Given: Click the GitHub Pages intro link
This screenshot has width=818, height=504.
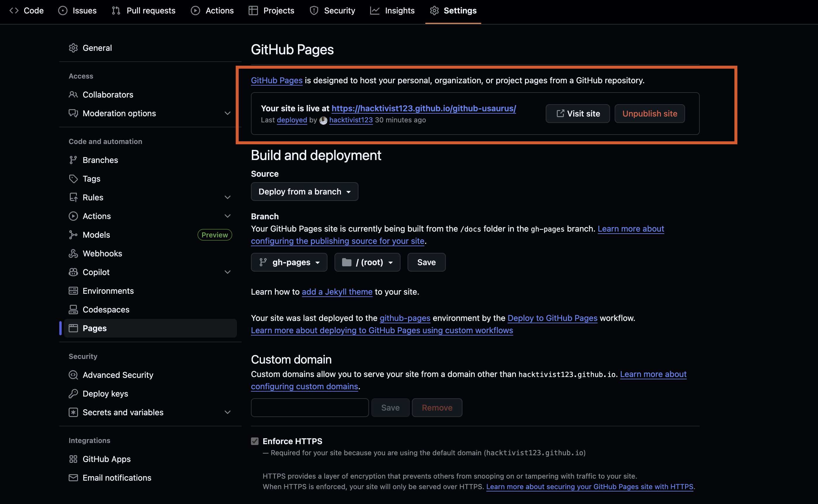Looking at the screenshot, I should [277, 80].
